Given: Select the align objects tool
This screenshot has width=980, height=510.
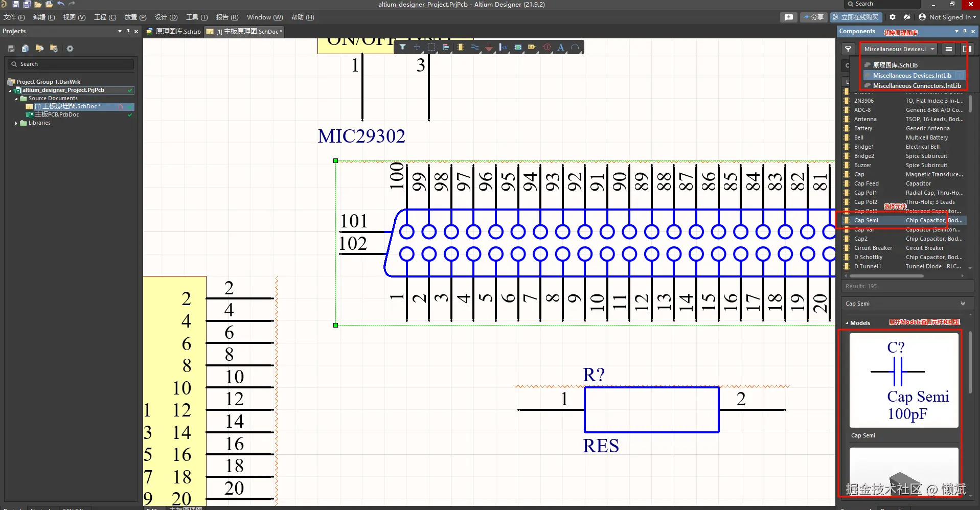Looking at the screenshot, I should click(x=446, y=47).
